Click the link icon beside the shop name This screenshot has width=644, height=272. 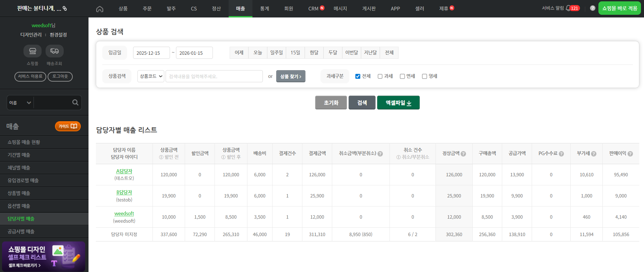tap(65, 8)
